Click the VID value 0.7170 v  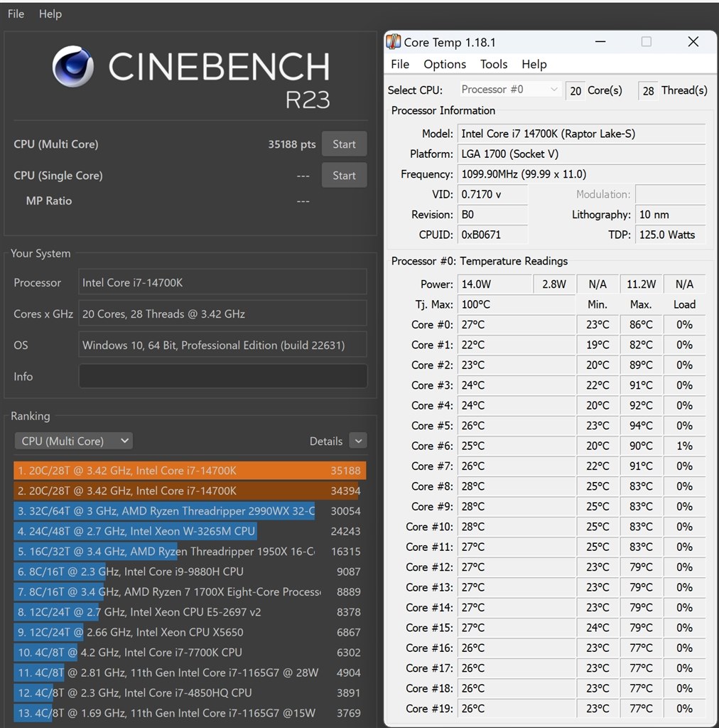tap(492, 194)
